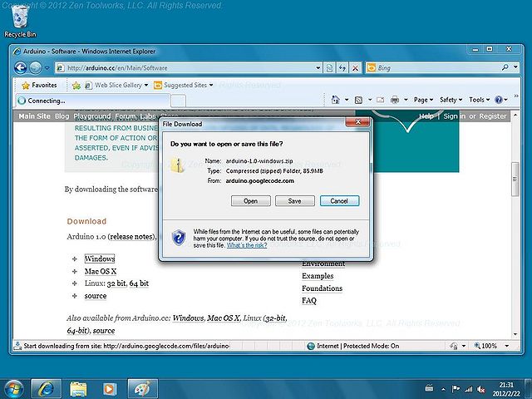The width and height of the screenshot is (532, 399).
Task: Open Windows Media Player from taskbar
Action: [x=110, y=389]
